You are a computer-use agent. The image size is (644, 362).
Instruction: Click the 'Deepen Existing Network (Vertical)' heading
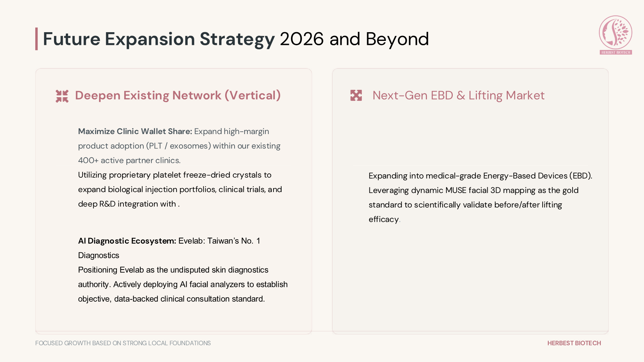[x=178, y=96]
